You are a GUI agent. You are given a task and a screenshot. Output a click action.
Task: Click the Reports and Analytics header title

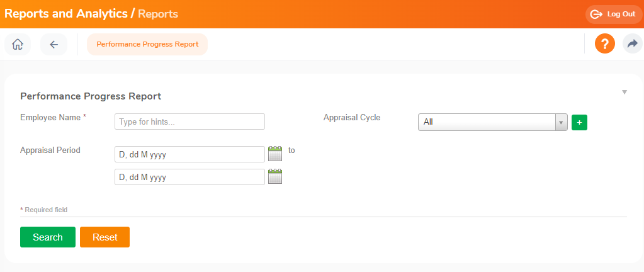66,14
